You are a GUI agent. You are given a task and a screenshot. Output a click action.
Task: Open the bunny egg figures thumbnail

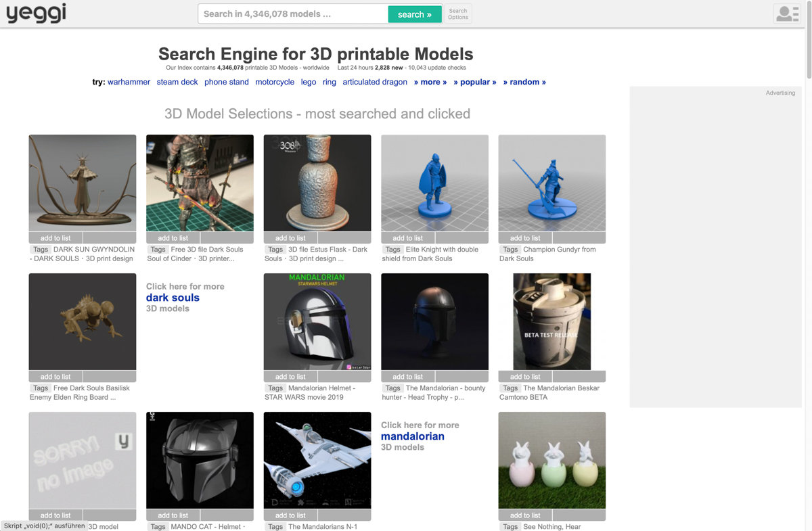click(x=551, y=460)
